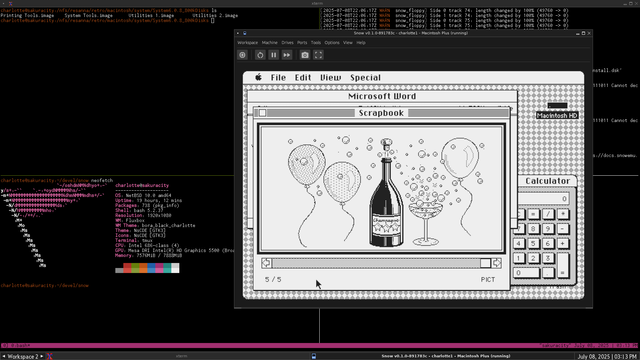This screenshot has width=640, height=360.
Task: Click the Calculator wide 0 key
Action: pos(526,273)
